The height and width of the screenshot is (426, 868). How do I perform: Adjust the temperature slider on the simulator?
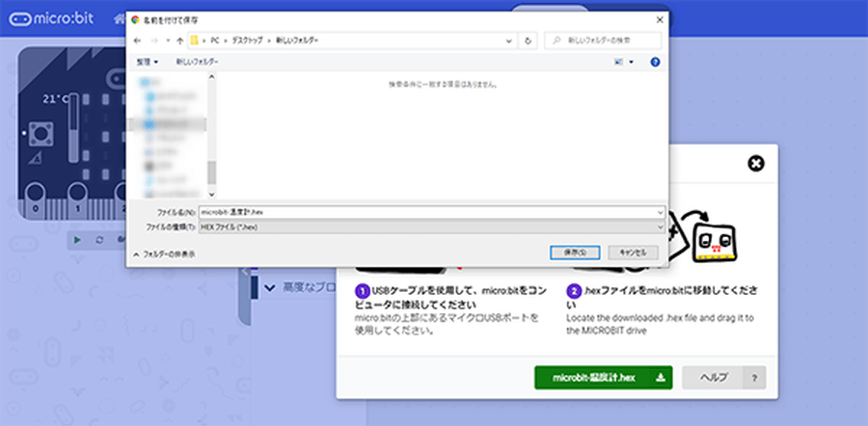[73, 130]
